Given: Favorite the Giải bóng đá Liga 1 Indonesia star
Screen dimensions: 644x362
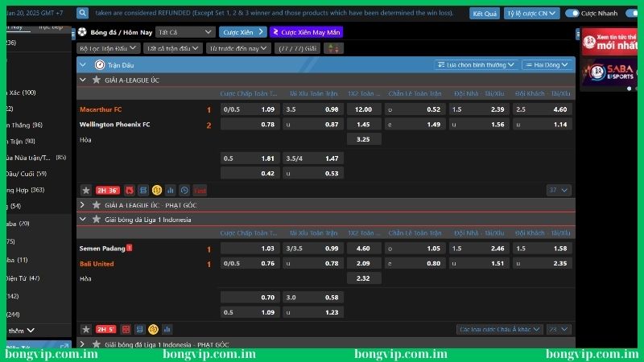Looking at the screenshot, I should [x=97, y=219].
